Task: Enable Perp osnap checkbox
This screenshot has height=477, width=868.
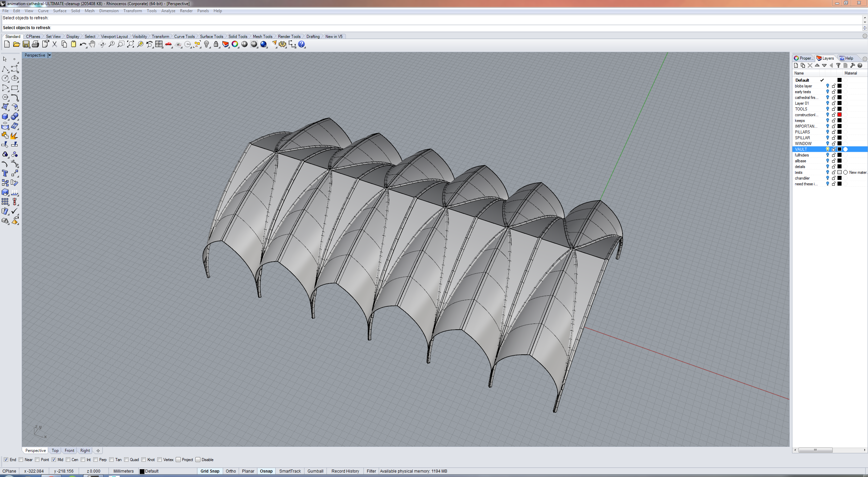Action: (x=95, y=460)
